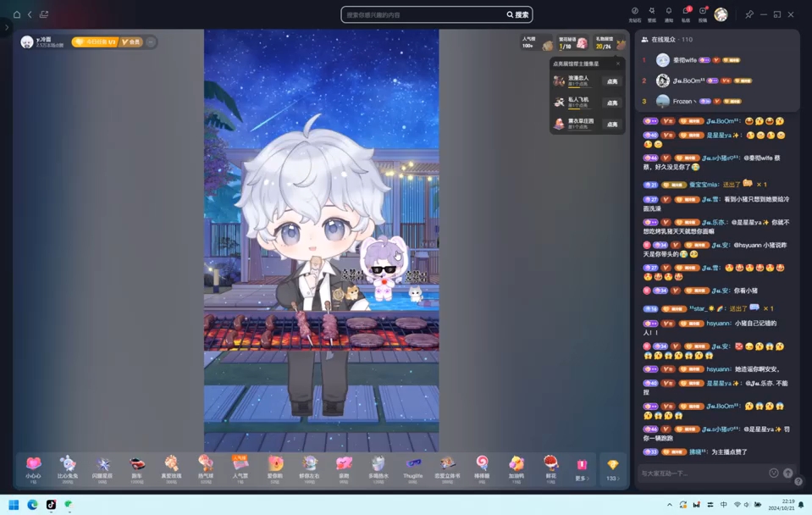Screen dimensions: 812x515
Task: Close the 点亮展馆 popup
Action: tap(618, 64)
